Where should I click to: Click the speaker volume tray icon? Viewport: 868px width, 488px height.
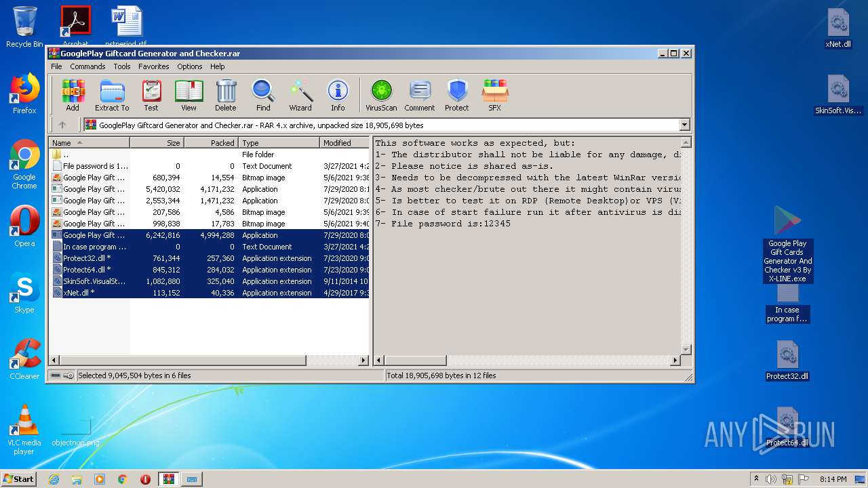(x=771, y=479)
